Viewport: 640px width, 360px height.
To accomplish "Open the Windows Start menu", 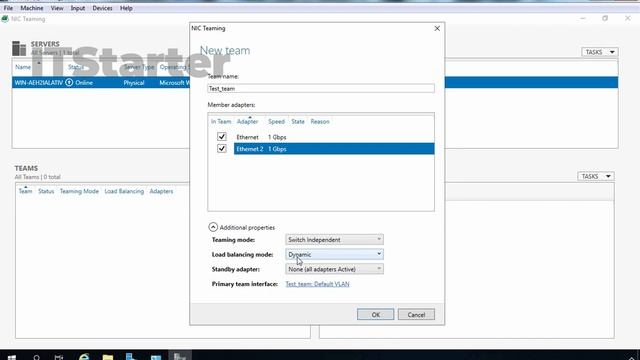I will (12, 357).
